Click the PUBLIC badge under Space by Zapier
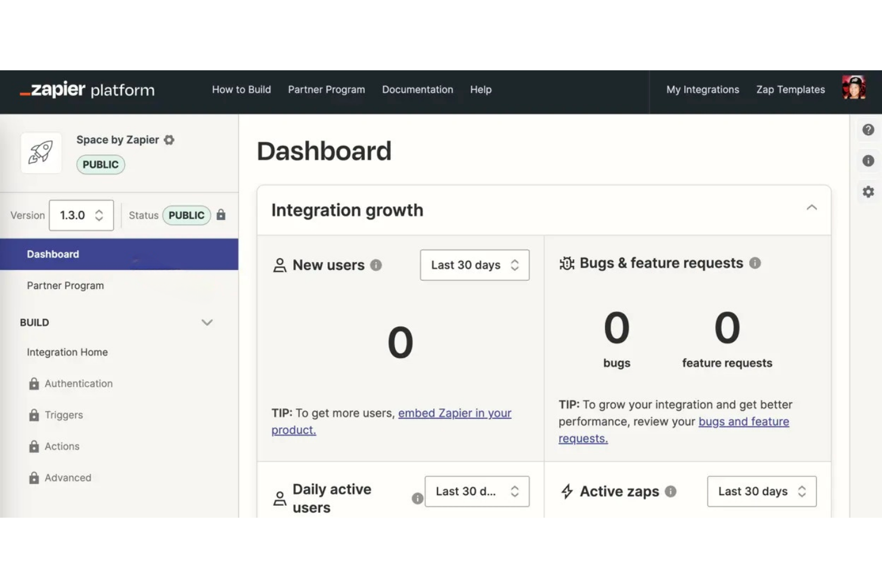 (100, 164)
